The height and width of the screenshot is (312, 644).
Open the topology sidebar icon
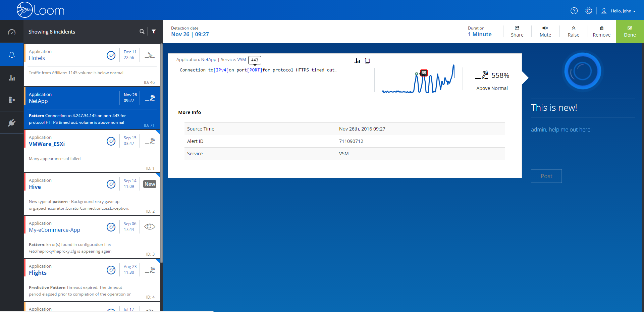(x=12, y=100)
